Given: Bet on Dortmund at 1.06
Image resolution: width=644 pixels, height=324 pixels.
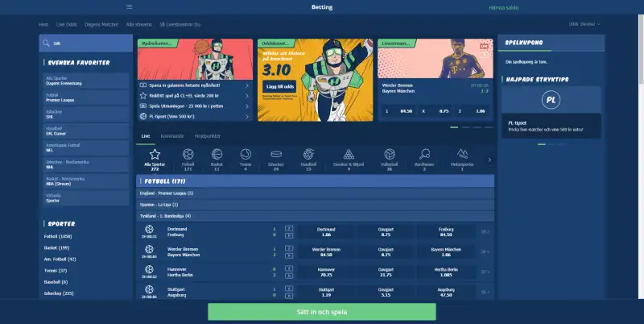Looking at the screenshot, I should tap(327, 232).
